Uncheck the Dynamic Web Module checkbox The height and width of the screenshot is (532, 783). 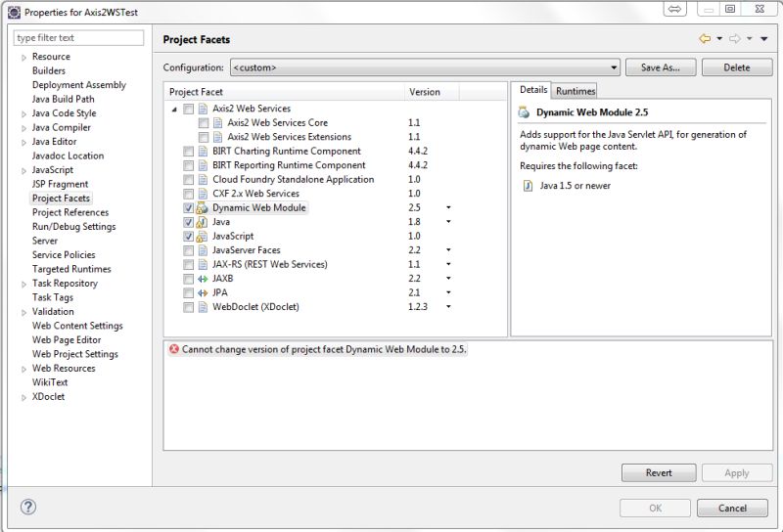pyautogui.click(x=188, y=207)
